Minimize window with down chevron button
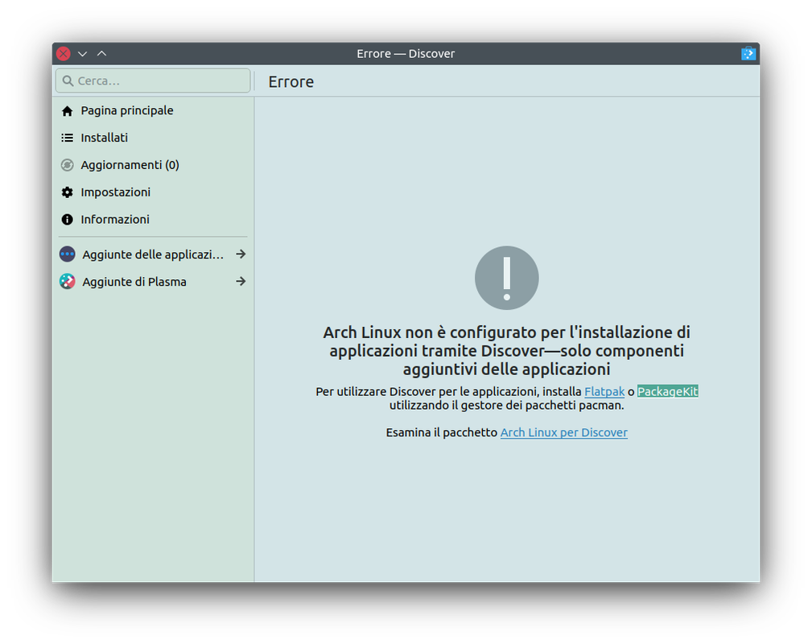This screenshot has height=644, width=812. point(82,53)
